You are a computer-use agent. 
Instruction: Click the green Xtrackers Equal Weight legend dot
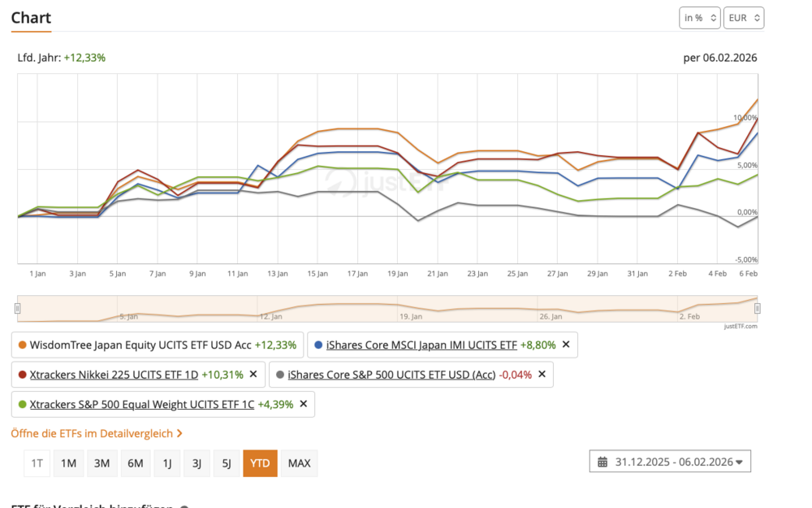tap(22, 404)
